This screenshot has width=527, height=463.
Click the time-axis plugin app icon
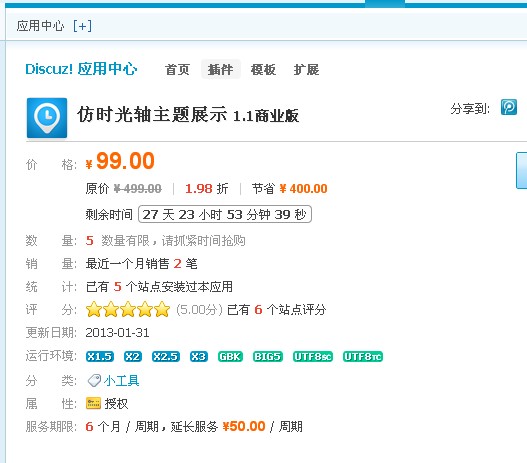click(47, 118)
